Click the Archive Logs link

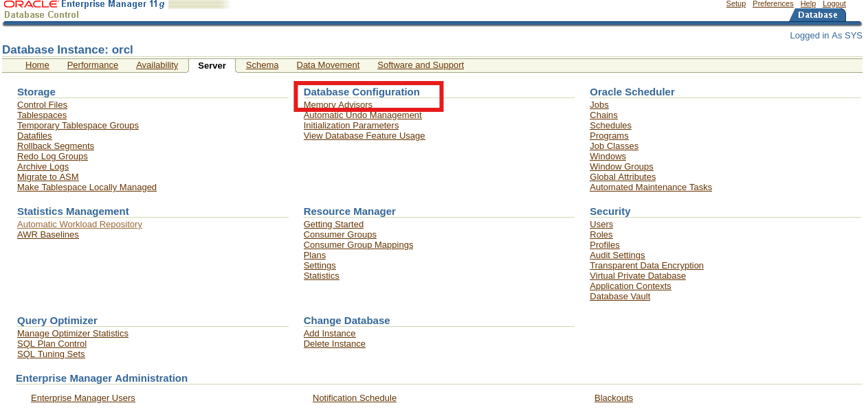click(43, 167)
